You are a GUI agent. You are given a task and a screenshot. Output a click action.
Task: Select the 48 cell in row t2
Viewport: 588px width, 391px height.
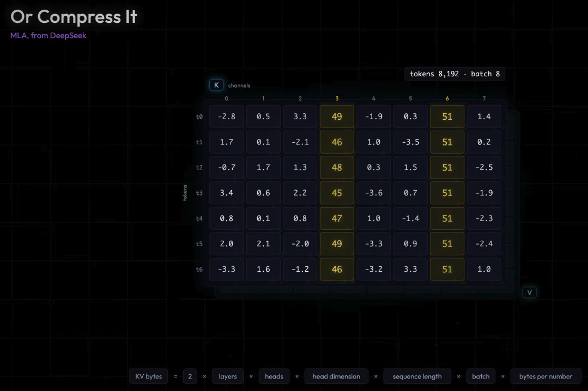point(337,168)
